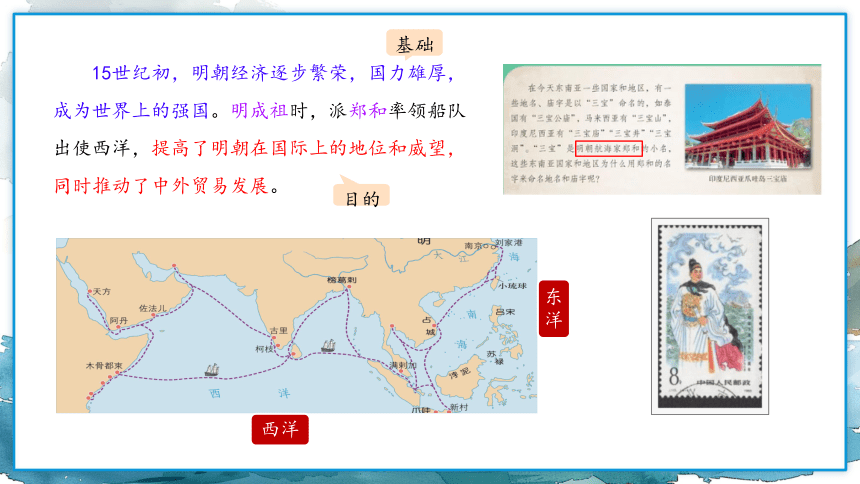This screenshot has width=860, height=484.
Task: Click the 中国人民邮政 text on the stamp
Action: pyautogui.click(x=723, y=382)
